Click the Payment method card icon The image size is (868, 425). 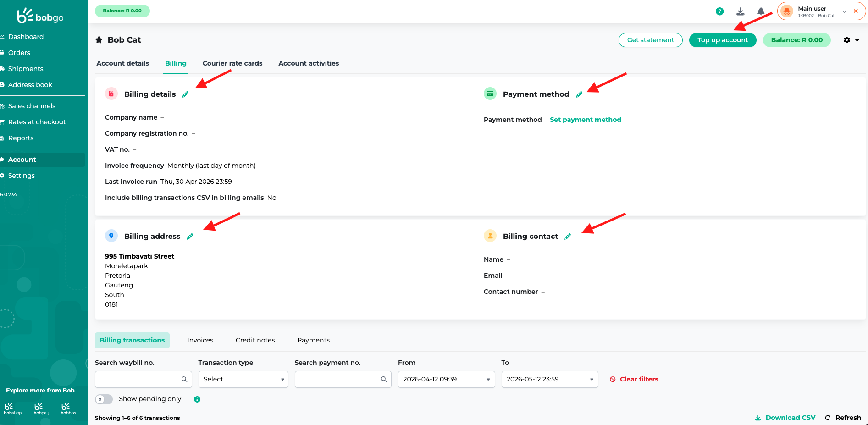[x=490, y=94]
